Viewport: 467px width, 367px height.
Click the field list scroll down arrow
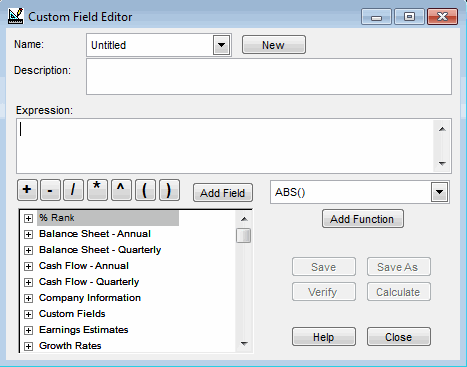(244, 343)
